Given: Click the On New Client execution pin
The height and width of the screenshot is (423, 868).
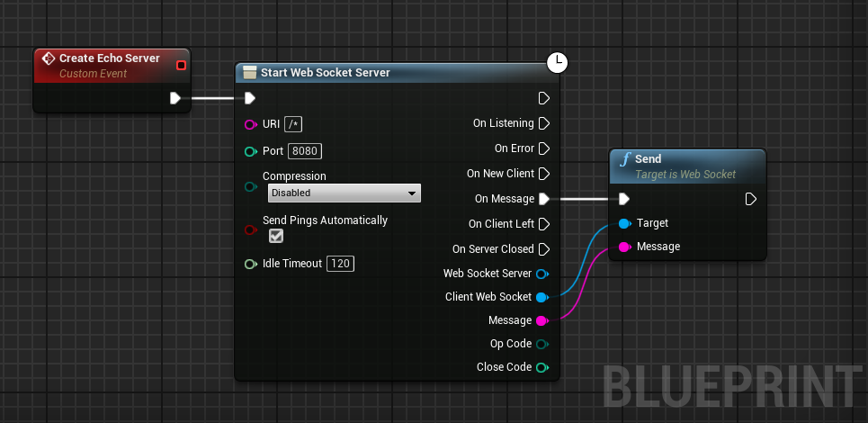Looking at the screenshot, I should [544, 174].
